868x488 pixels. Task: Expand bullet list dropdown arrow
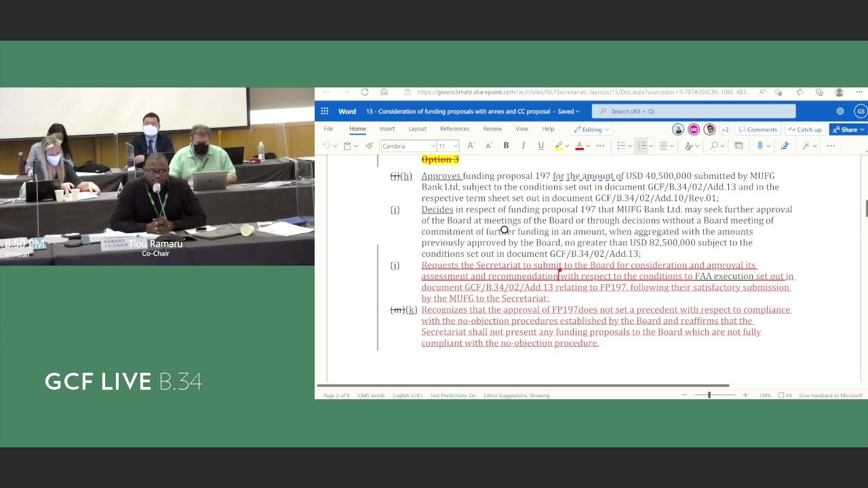629,146
